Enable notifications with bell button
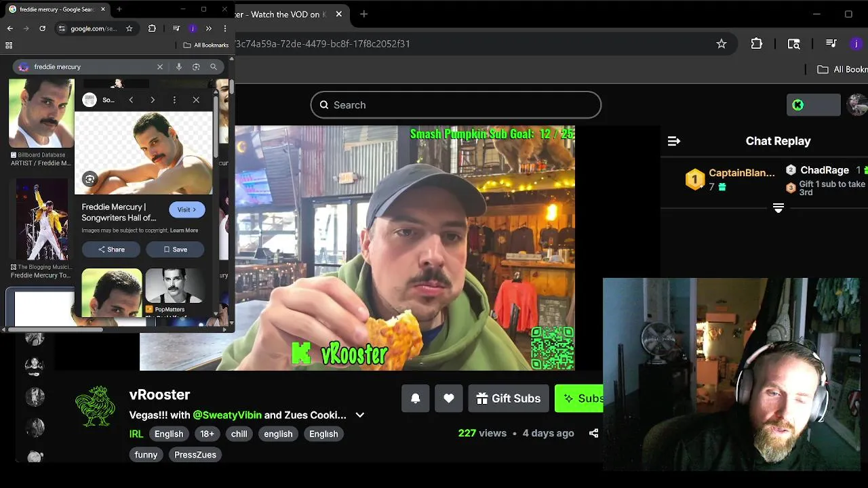868x488 pixels. coord(416,399)
